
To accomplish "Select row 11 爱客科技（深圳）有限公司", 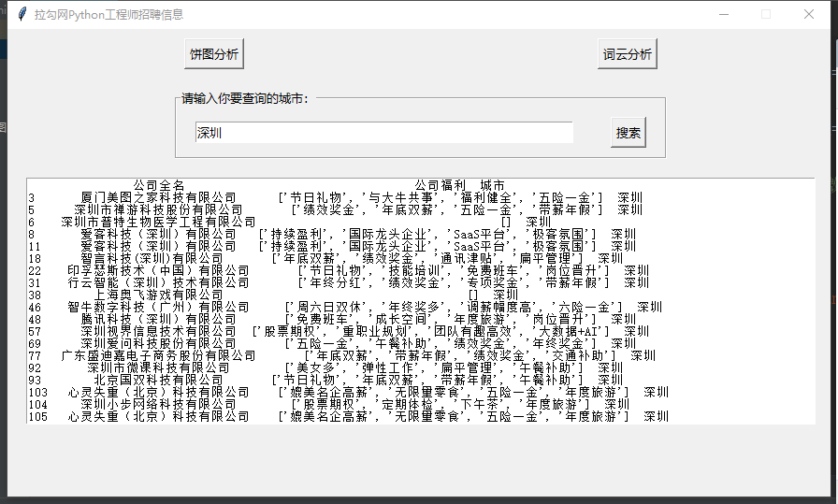I will (332, 246).
